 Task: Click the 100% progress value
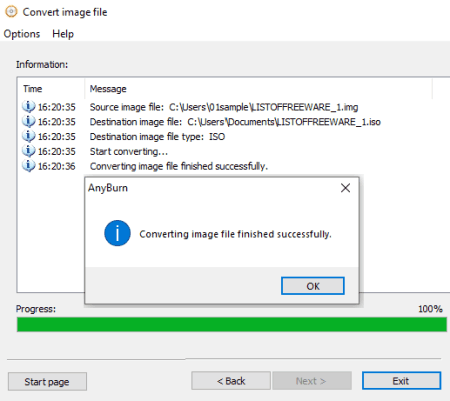[430, 309]
